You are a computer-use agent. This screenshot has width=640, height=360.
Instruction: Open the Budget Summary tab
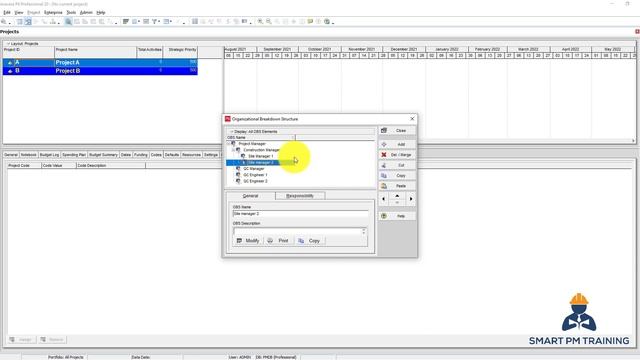click(x=103, y=155)
